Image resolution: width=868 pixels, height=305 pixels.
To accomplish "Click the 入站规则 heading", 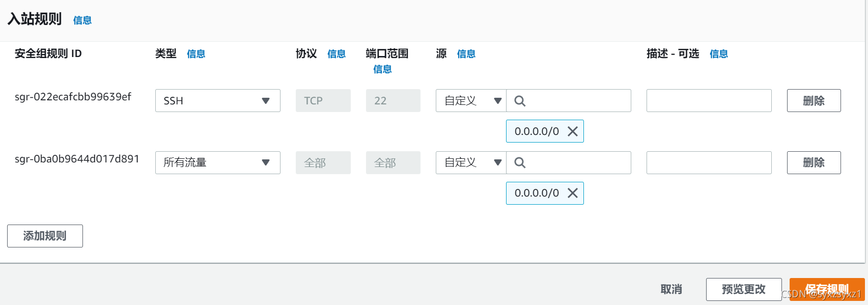I will pos(35,19).
